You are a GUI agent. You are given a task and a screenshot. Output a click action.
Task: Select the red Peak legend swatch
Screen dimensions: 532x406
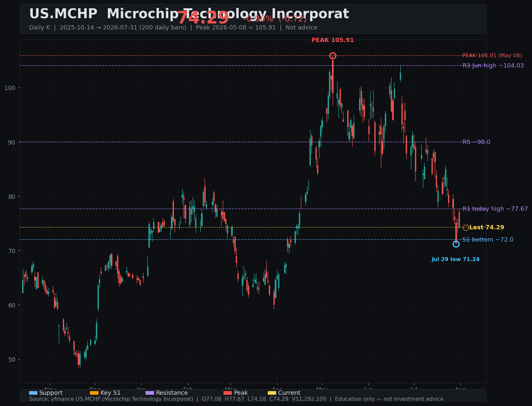click(228, 393)
